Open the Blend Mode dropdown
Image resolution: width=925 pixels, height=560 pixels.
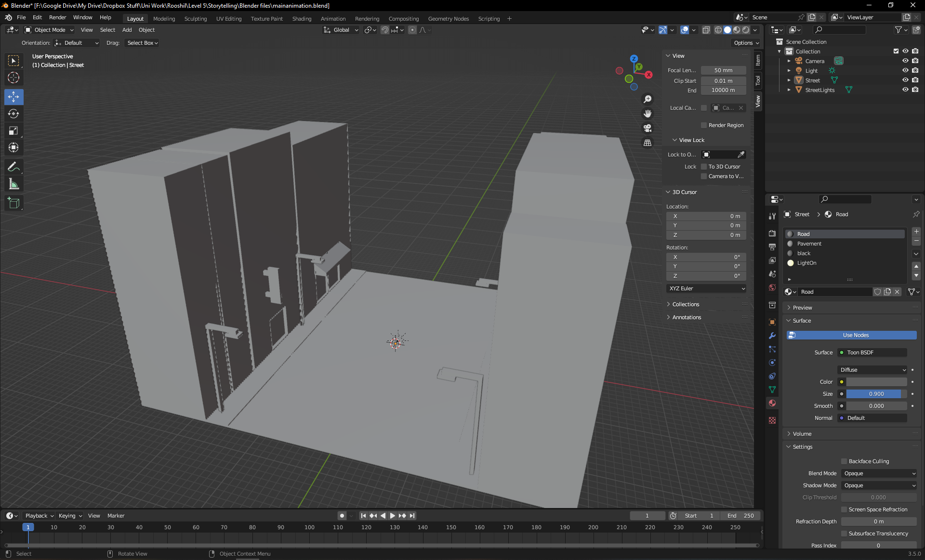click(x=879, y=473)
